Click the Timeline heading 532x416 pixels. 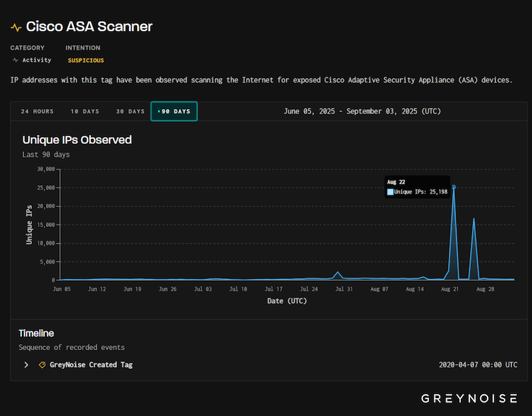click(x=37, y=333)
